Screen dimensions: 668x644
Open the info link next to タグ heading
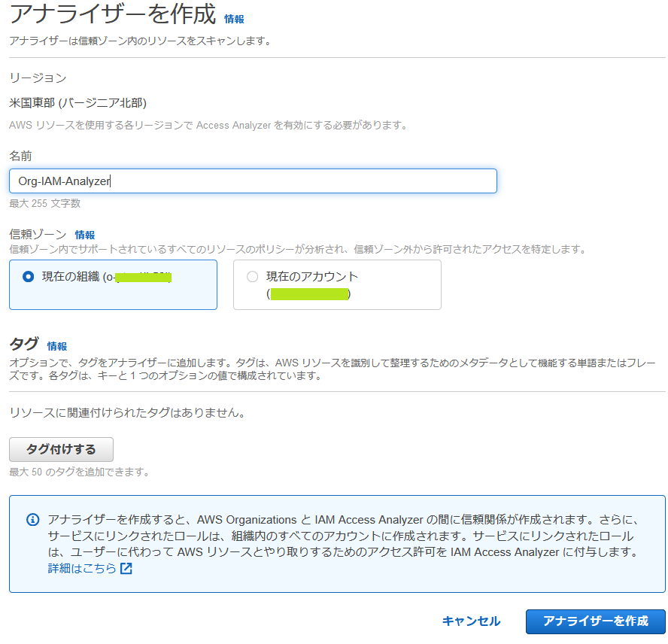[x=57, y=346]
